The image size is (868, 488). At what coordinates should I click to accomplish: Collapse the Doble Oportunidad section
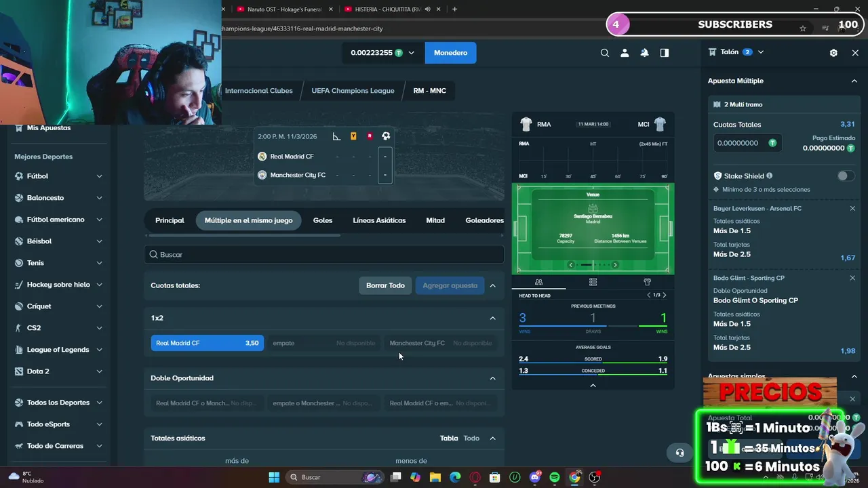click(492, 378)
